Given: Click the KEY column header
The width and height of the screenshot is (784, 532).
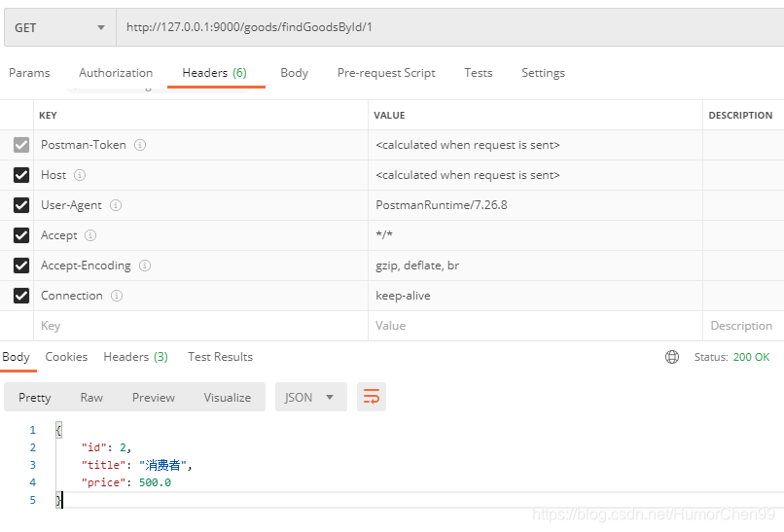Looking at the screenshot, I should [48, 116].
